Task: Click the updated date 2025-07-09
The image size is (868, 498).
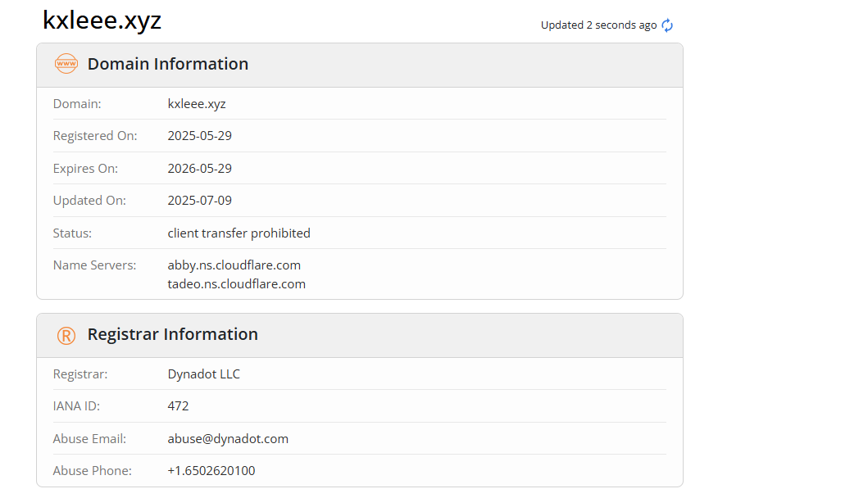Action: pos(200,201)
